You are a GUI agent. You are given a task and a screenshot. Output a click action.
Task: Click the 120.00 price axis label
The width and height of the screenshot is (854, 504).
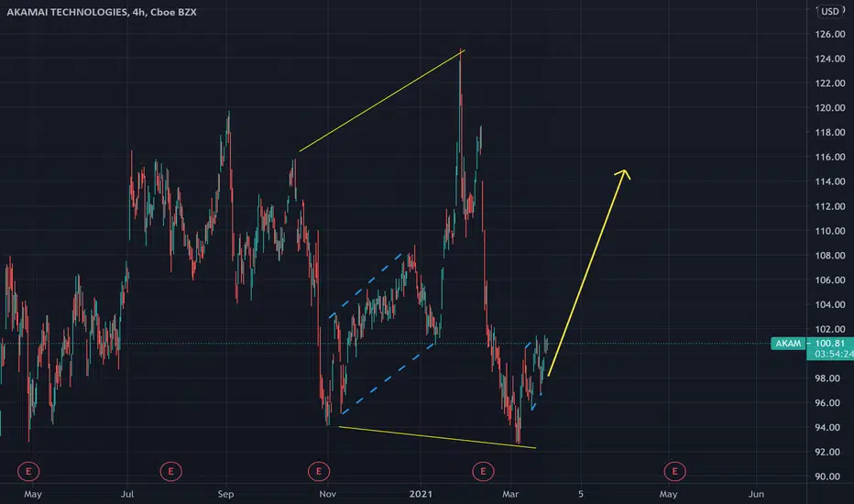tap(830, 107)
